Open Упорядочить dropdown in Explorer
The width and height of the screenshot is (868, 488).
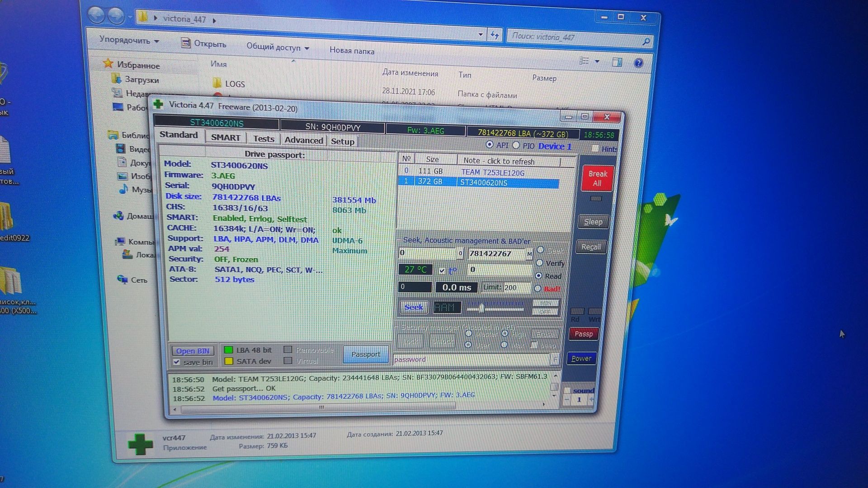point(129,40)
